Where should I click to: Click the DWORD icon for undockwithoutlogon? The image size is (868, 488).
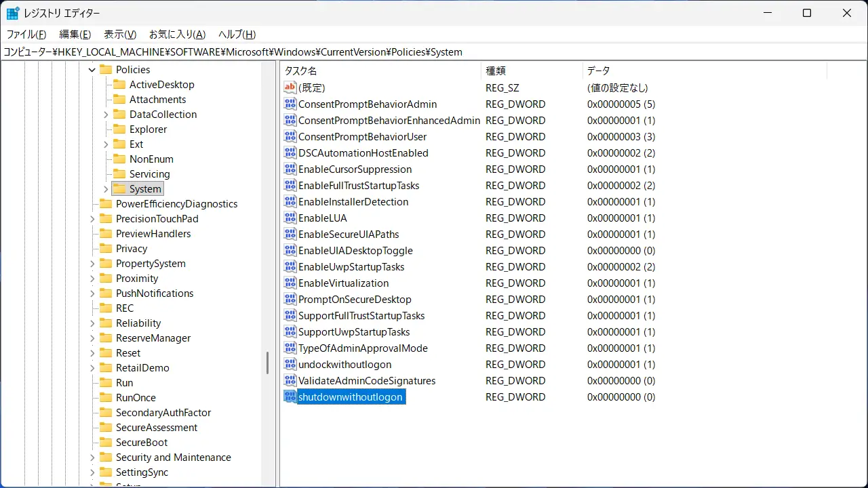tap(290, 364)
